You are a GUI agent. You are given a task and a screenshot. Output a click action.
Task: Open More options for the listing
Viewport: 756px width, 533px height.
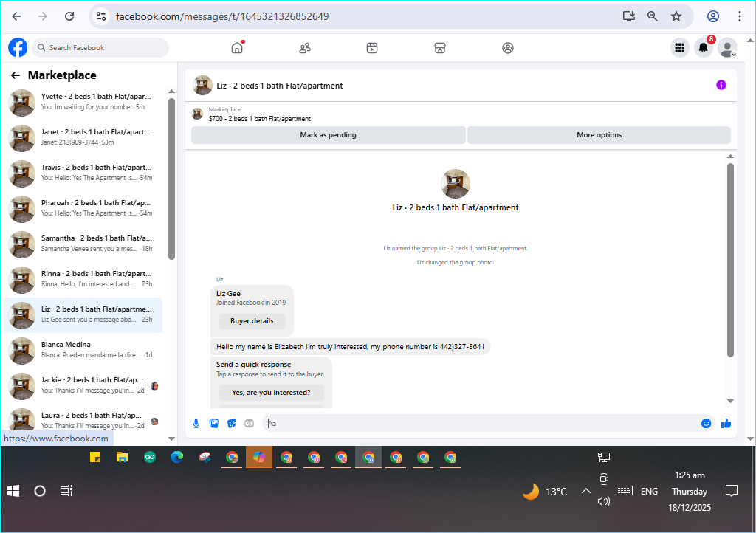pyautogui.click(x=599, y=135)
